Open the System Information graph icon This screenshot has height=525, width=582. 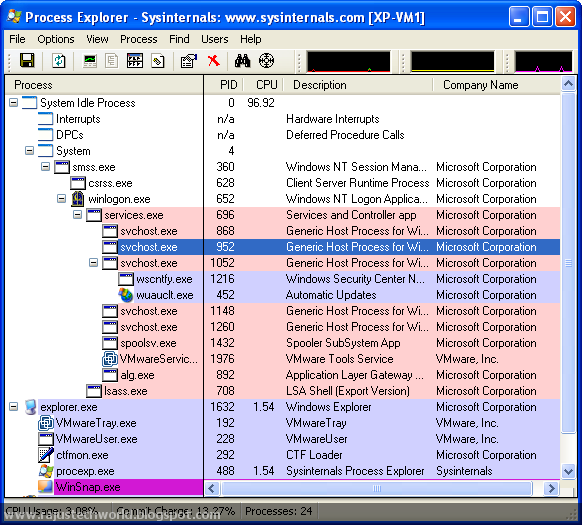[x=90, y=61]
